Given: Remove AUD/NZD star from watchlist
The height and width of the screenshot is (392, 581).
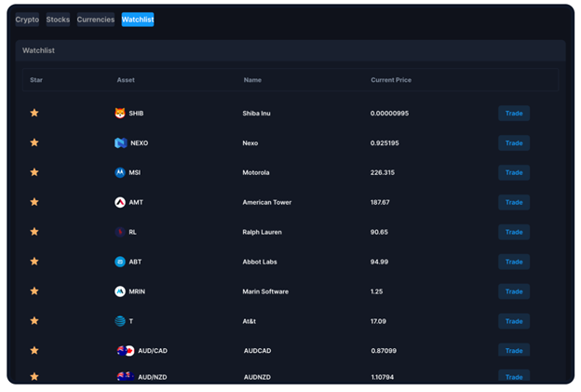Looking at the screenshot, I should 34,376.
